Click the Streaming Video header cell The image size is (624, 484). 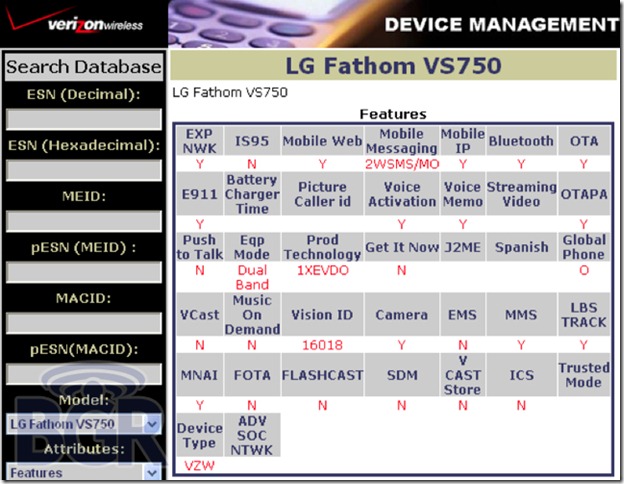pos(521,194)
